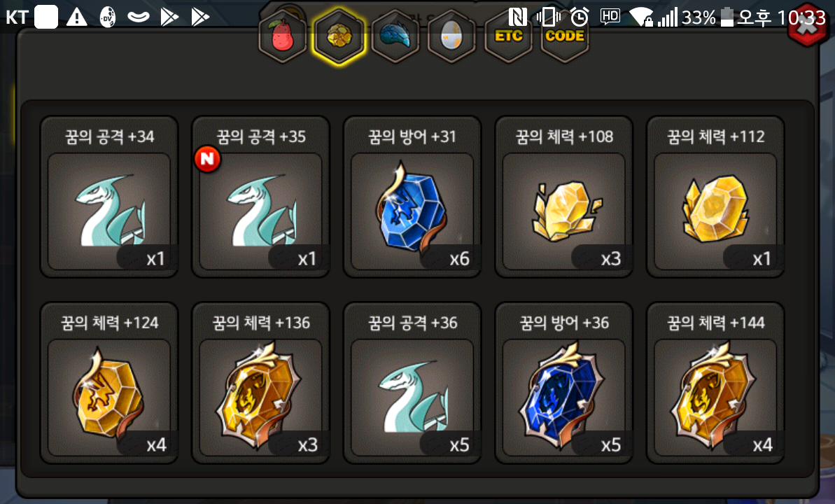Open the fruit food inventory tab
This screenshot has width=835, height=504.
[282, 37]
